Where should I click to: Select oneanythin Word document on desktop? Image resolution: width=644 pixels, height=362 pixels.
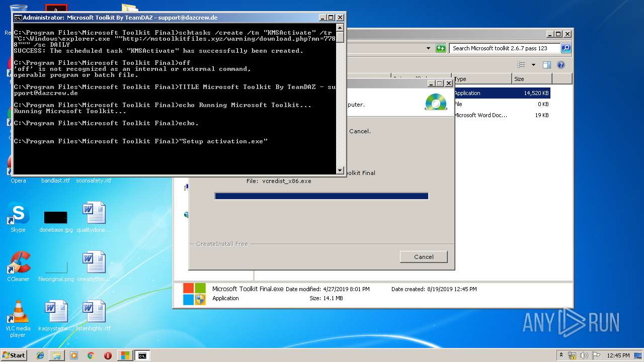[x=94, y=266]
